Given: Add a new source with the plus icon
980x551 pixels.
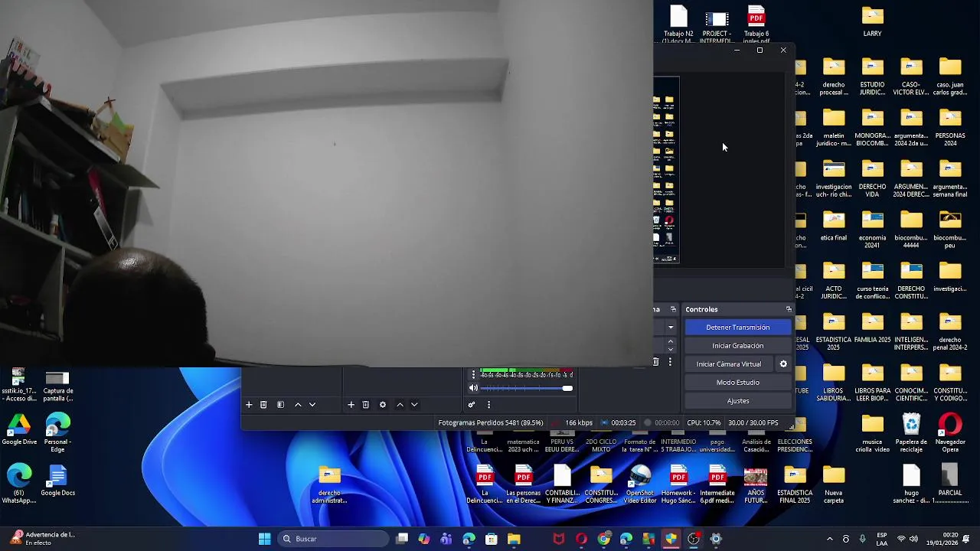Looking at the screenshot, I should tap(351, 405).
